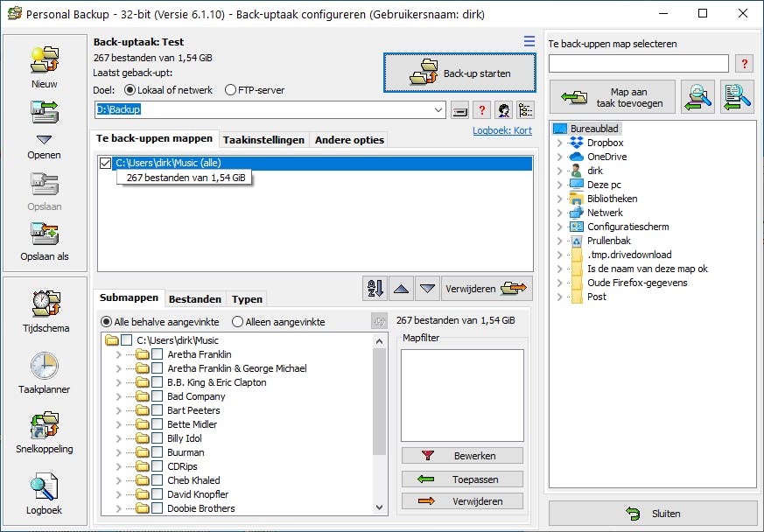Click the Opslaan als icon
Screen dimensions: 764x532
coord(45,234)
